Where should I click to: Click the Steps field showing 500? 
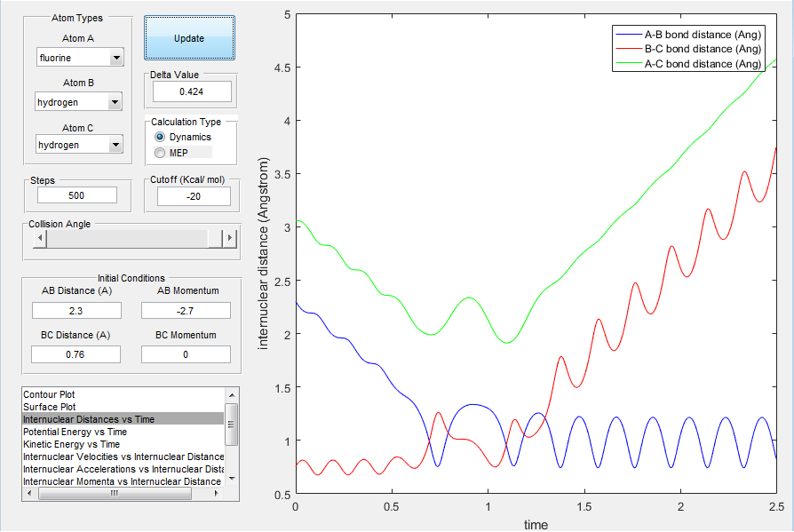(x=77, y=195)
